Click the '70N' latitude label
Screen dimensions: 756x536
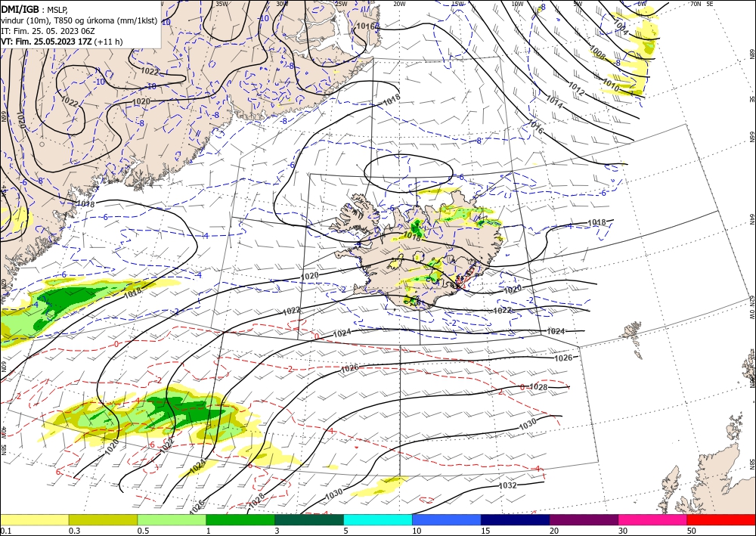click(696, 4)
